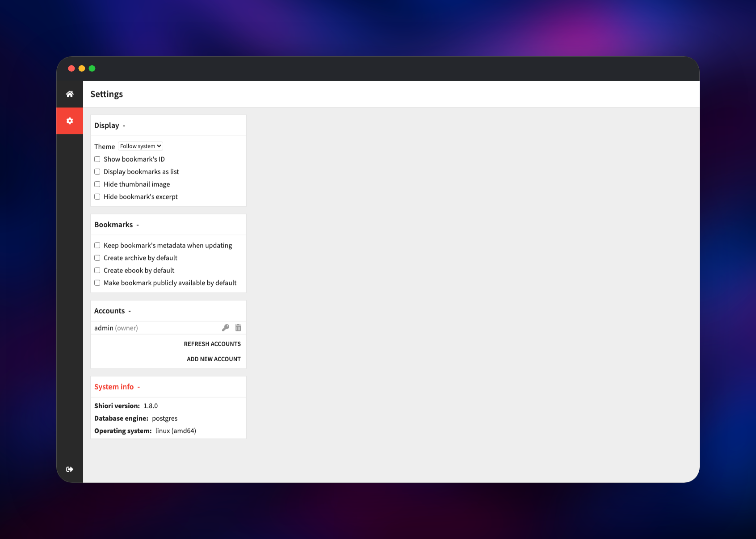Tick Hide bookmark's excerpt

(x=97, y=197)
